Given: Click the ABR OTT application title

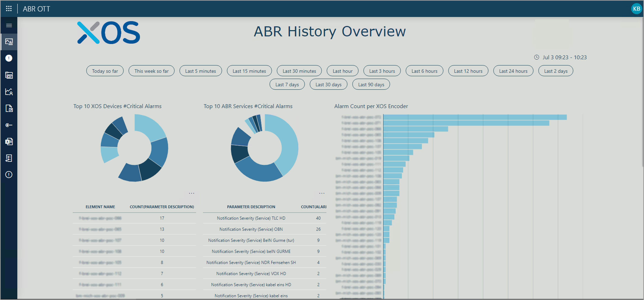Looking at the screenshot, I should pyautogui.click(x=37, y=9).
